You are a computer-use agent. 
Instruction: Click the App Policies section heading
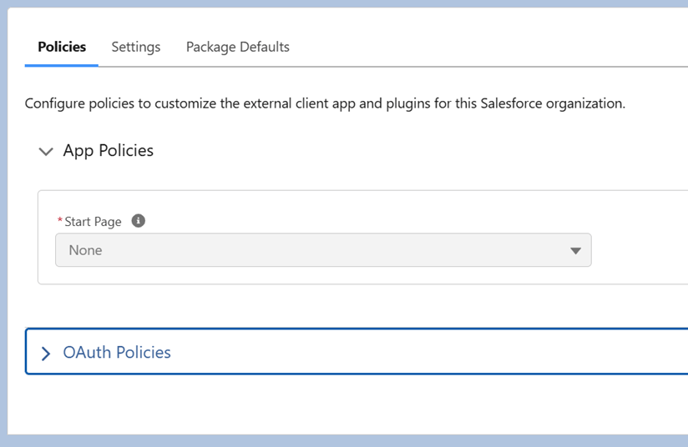tap(108, 151)
